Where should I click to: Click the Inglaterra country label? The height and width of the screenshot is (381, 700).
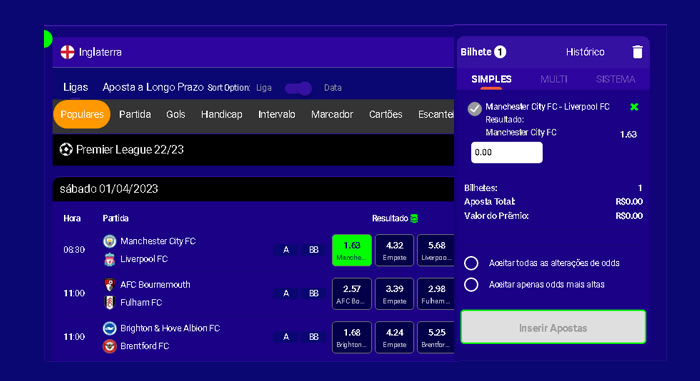tap(100, 52)
